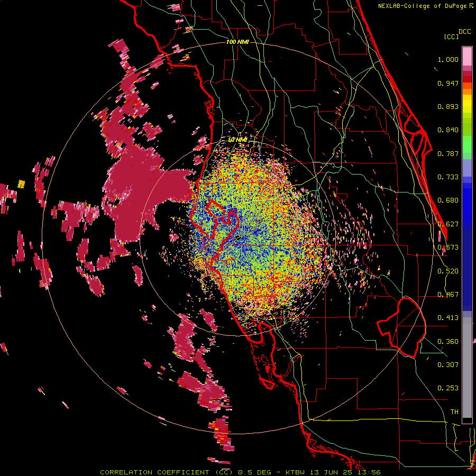
Task: Select the 0.520 color scale value
Action: [x=448, y=271]
